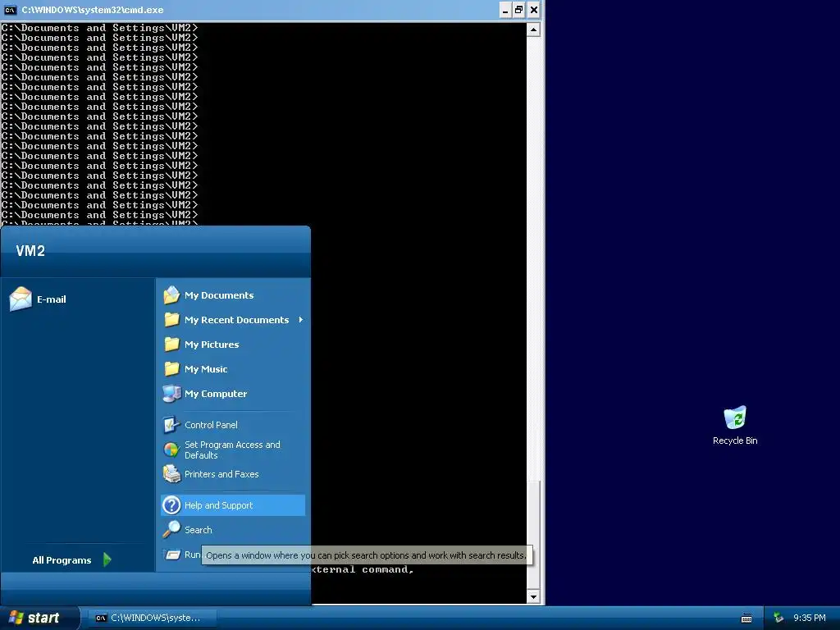
Task: Click the Set Program Access and Defaults icon
Action: click(171, 450)
